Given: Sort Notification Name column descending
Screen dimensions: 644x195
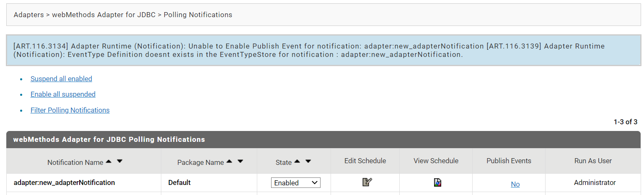Looking at the screenshot, I should (120, 162).
